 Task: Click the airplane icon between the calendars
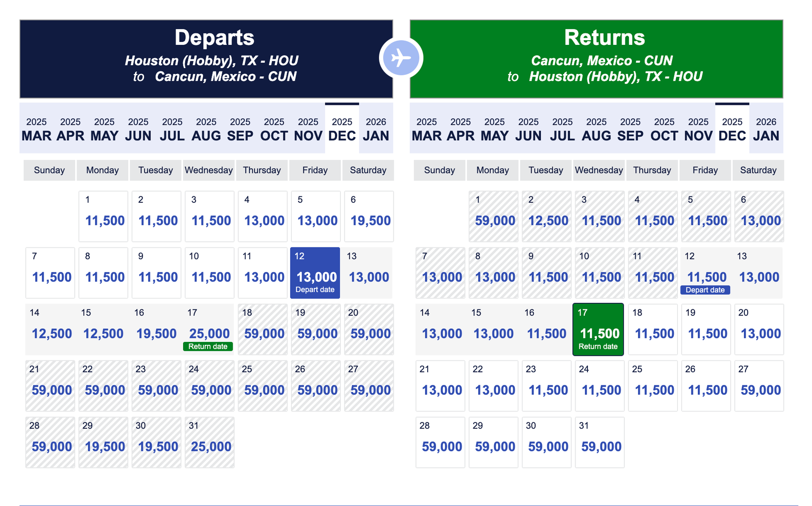click(x=401, y=58)
